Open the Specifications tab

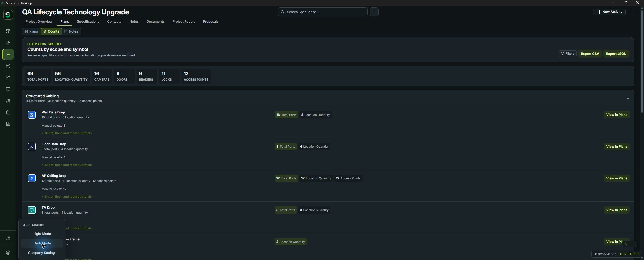(88, 22)
